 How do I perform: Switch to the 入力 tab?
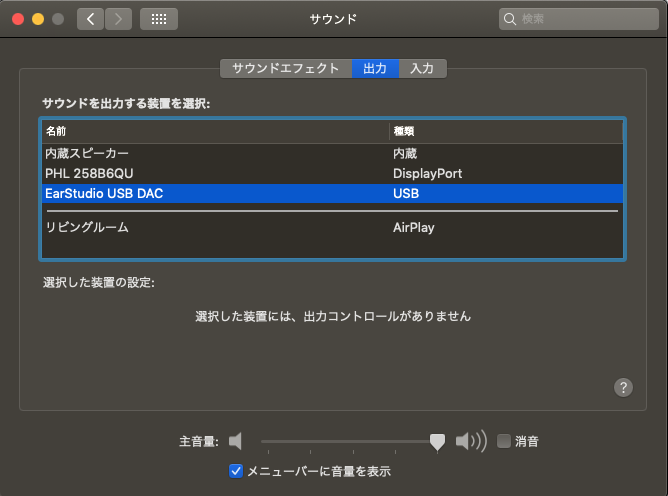pyautogui.click(x=423, y=69)
